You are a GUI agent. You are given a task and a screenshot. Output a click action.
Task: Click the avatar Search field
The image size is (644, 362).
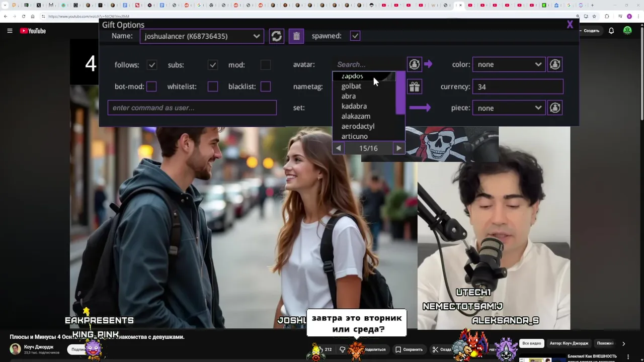click(368, 64)
